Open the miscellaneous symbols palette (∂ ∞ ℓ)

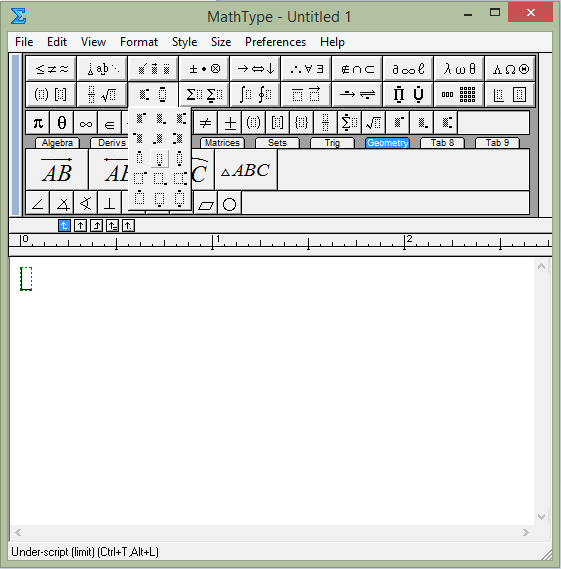point(408,69)
